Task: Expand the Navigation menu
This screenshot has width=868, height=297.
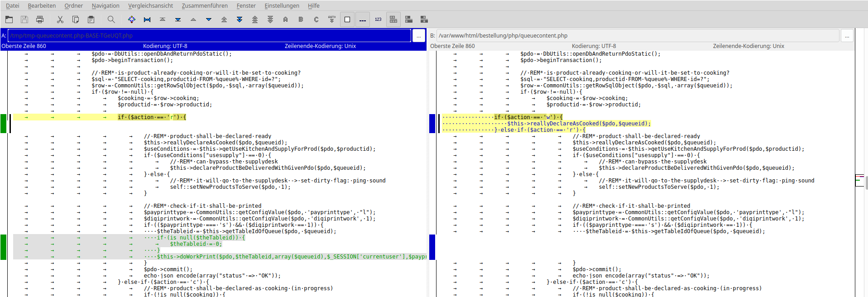Action: coord(106,5)
